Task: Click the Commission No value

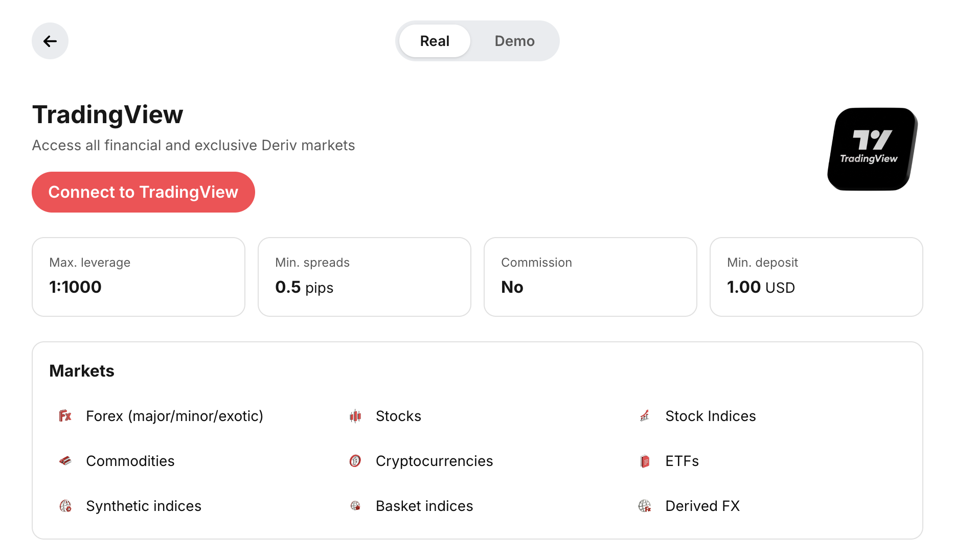Action: tap(512, 287)
